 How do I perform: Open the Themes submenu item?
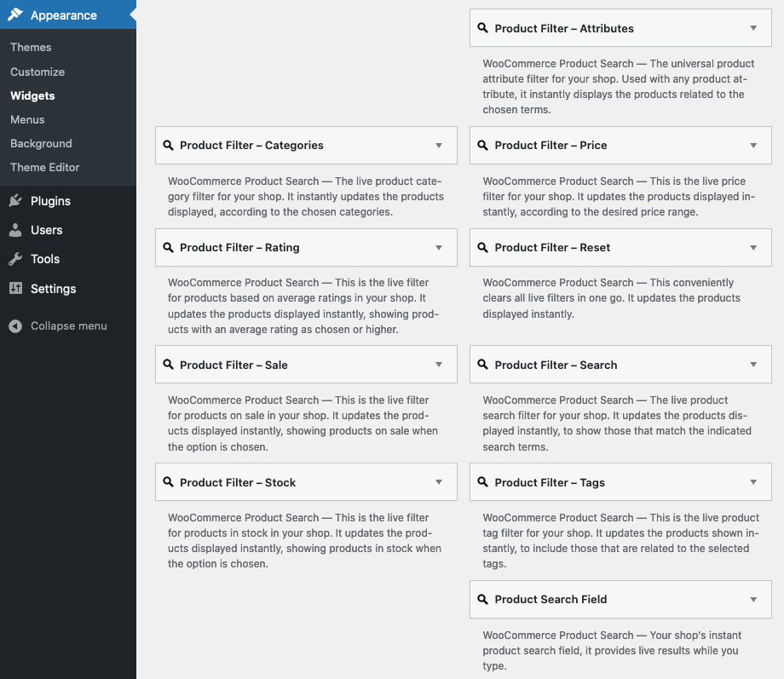31,48
